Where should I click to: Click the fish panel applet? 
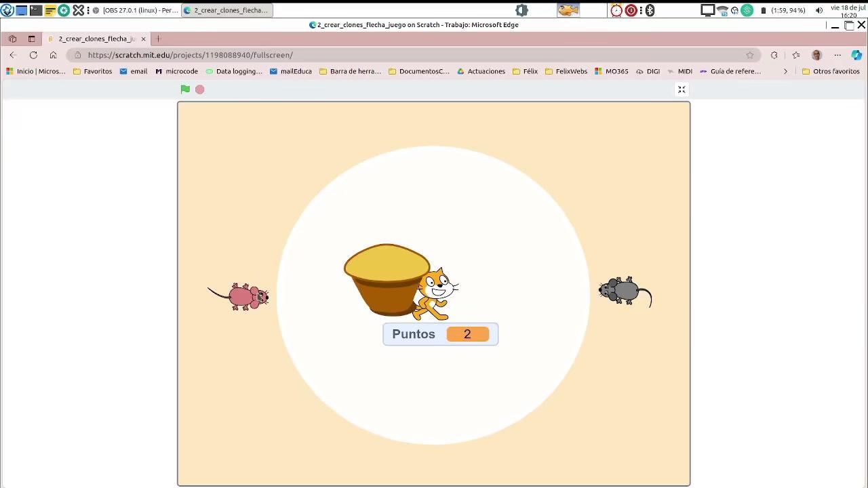click(x=568, y=10)
